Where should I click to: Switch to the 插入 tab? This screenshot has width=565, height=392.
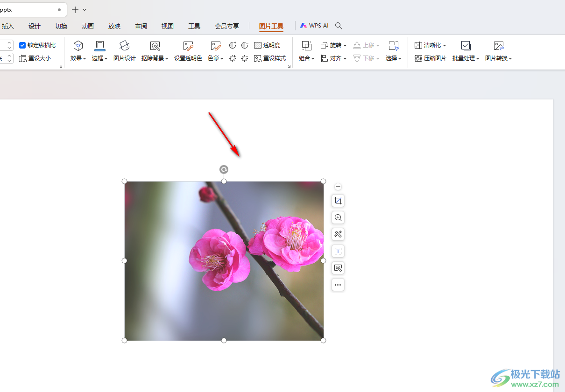pos(8,26)
